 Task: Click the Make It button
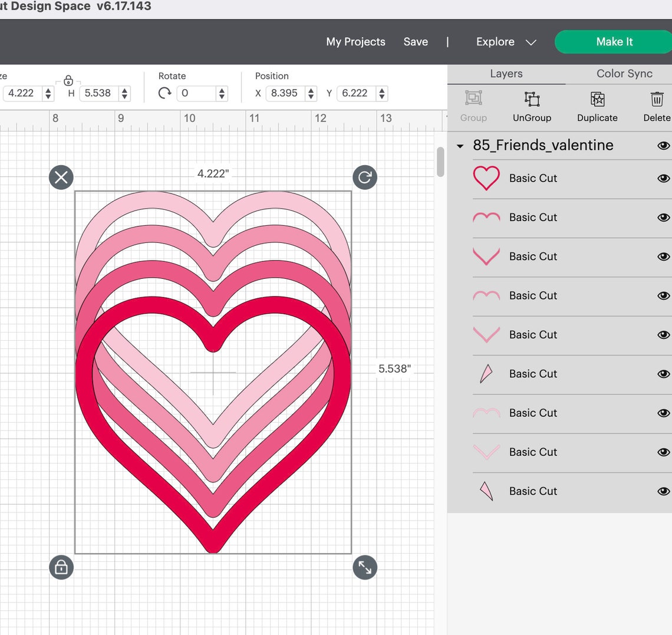[x=614, y=41]
